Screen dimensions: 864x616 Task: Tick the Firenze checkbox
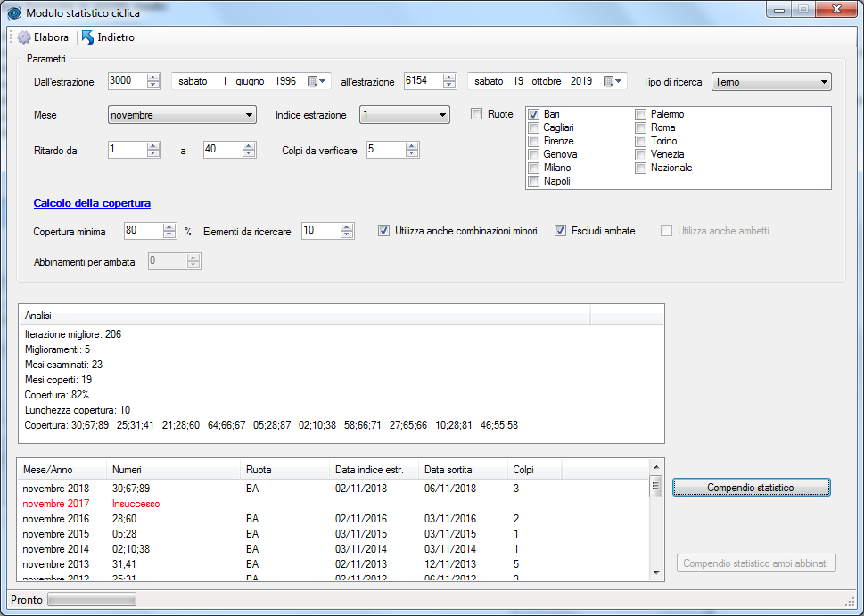(x=533, y=141)
